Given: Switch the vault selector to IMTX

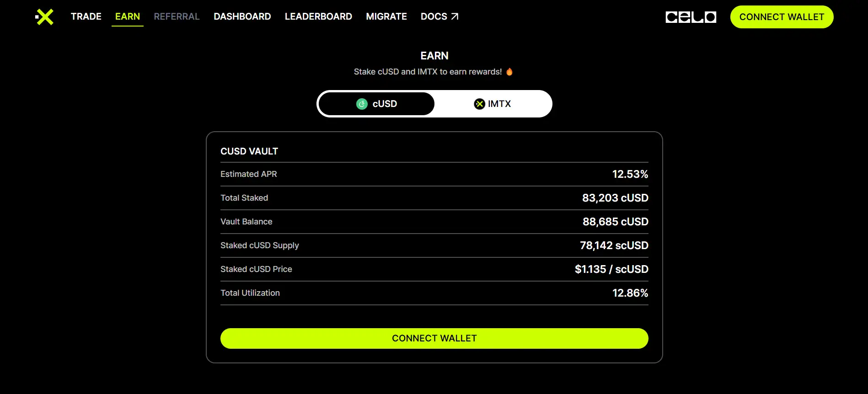Looking at the screenshot, I should (493, 104).
